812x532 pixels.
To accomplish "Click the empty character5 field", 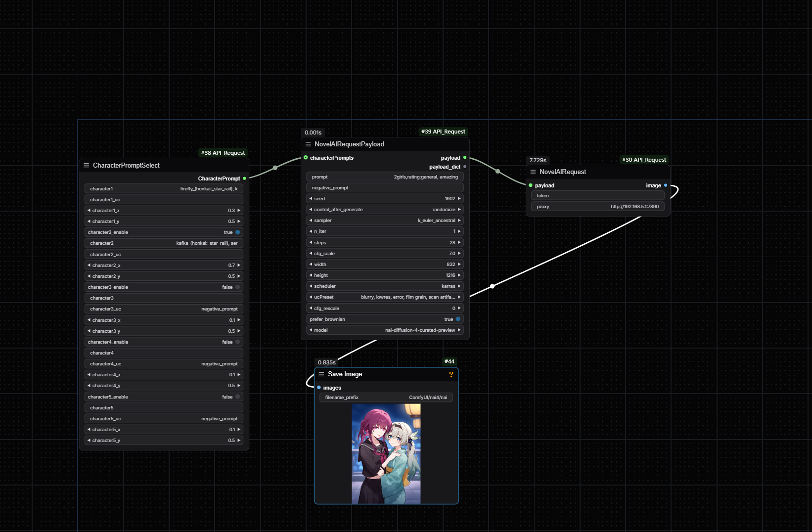I will (164, 408).
